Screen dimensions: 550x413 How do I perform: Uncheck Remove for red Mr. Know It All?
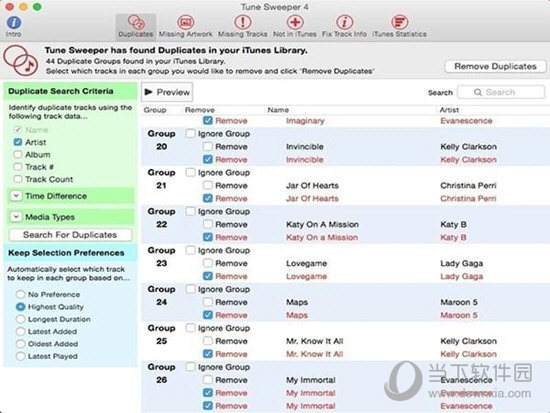(x=208, y=354)
